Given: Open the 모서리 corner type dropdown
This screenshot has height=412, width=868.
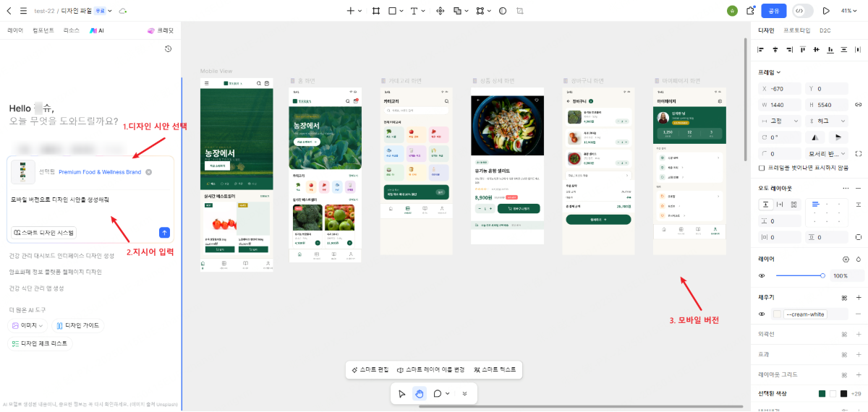Looking at the screenshot, I should (x=827, y=154).
